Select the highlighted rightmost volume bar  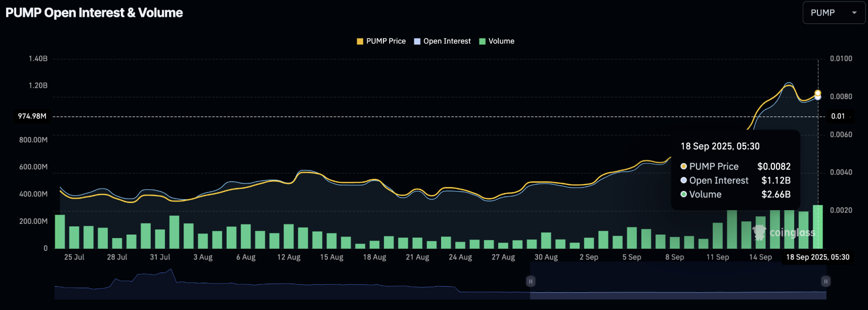click(817, 226)
